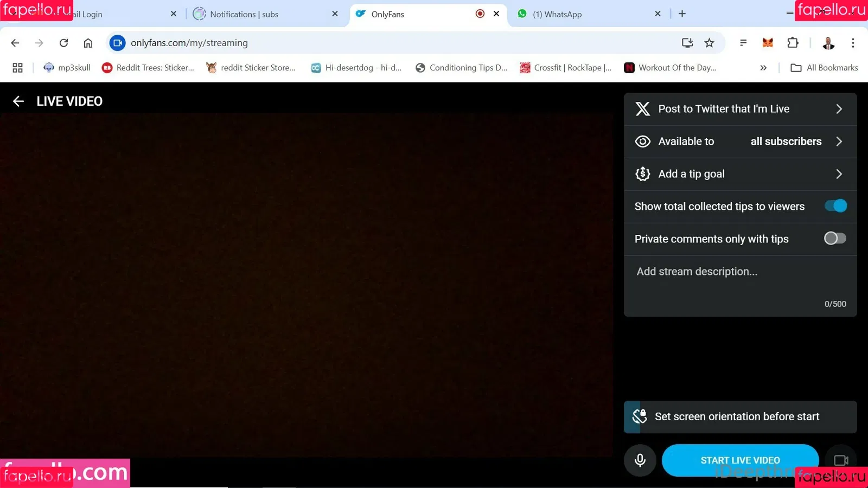Click the microphone icon button
This screenshot has width=868, height=488.
point(640,460)
